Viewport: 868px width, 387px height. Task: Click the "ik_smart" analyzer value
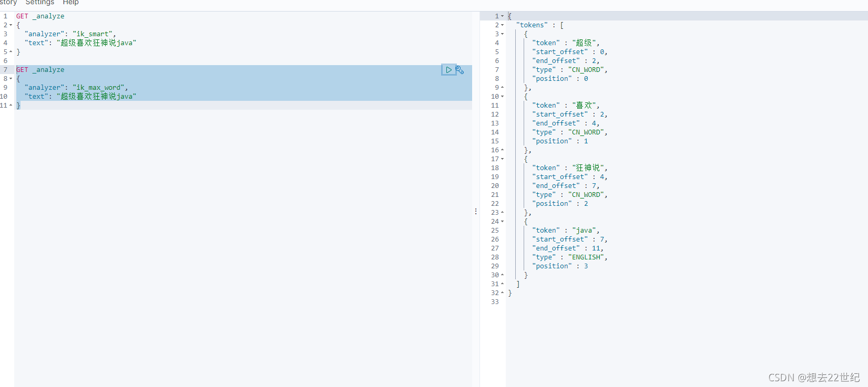click(x=93, y=34)
